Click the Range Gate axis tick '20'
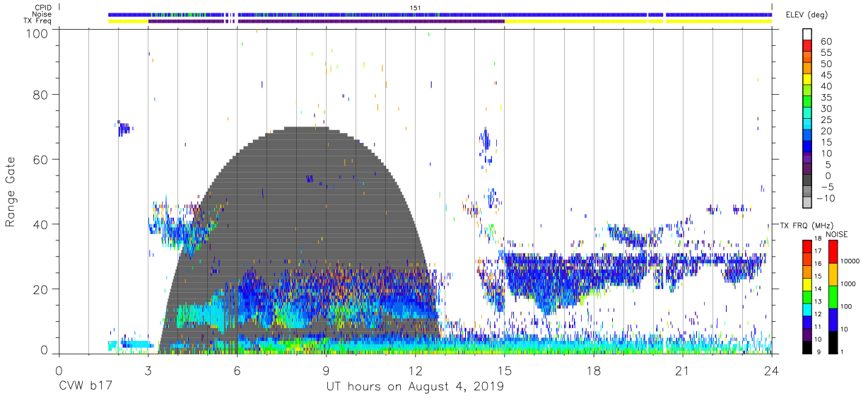This screenshot has height=401, width=868. pyautogui.click(x=42, y=289)
